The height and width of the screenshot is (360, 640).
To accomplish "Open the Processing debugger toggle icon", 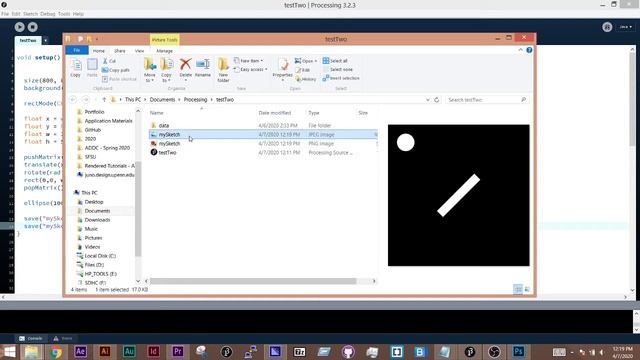I will point(607,27).
